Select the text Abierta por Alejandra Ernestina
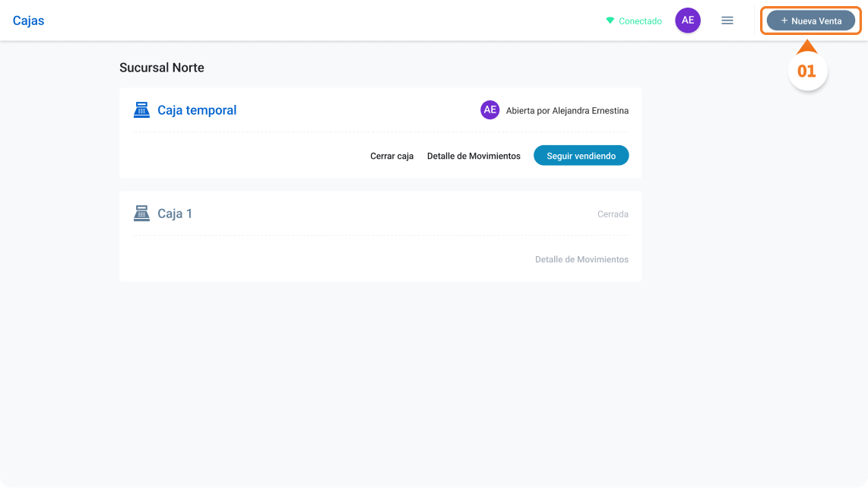868x488 pixels. tap(568, 111)
